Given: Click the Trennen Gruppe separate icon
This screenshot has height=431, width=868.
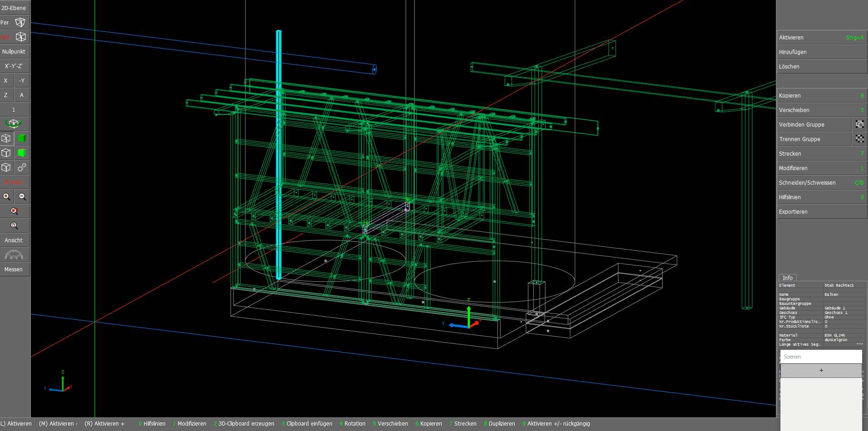Looking at the screenshot, I should pyautogui.click(x=859, y=139).
